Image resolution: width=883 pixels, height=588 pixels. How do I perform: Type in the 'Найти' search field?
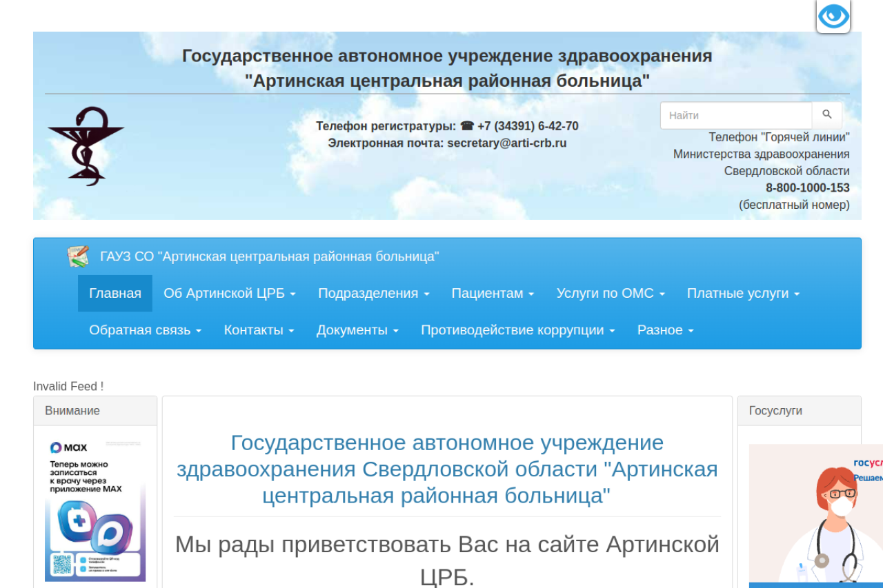[x=735, y=115]
